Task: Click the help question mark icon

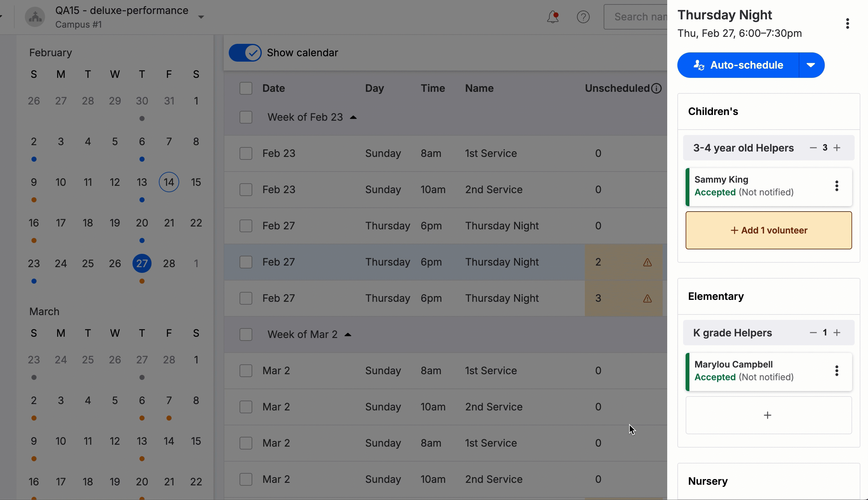Action: point(583,17)
